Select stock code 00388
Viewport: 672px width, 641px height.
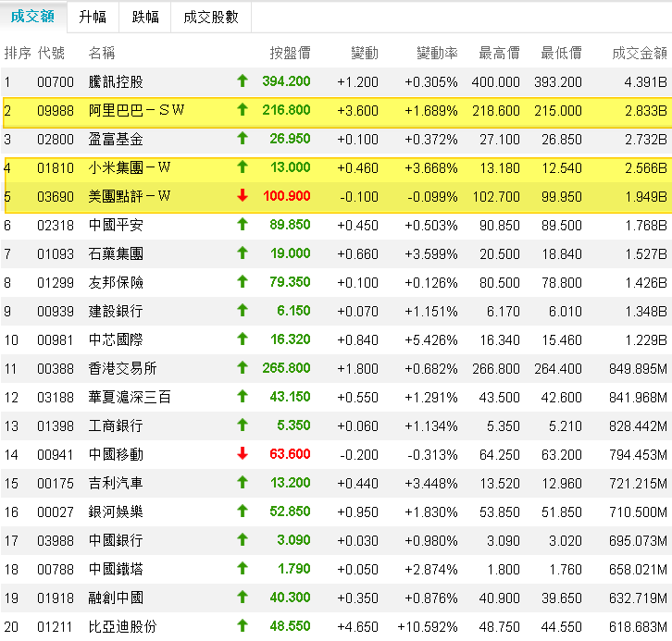56,369
